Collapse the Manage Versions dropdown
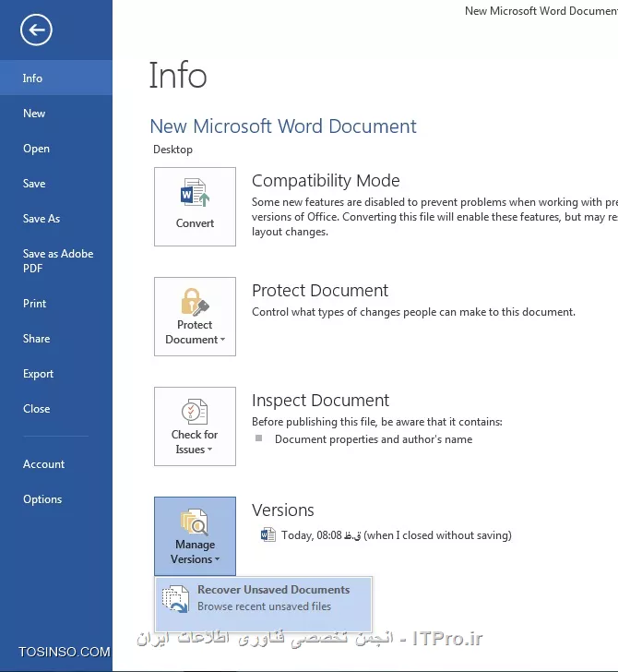 pos(195,536)
